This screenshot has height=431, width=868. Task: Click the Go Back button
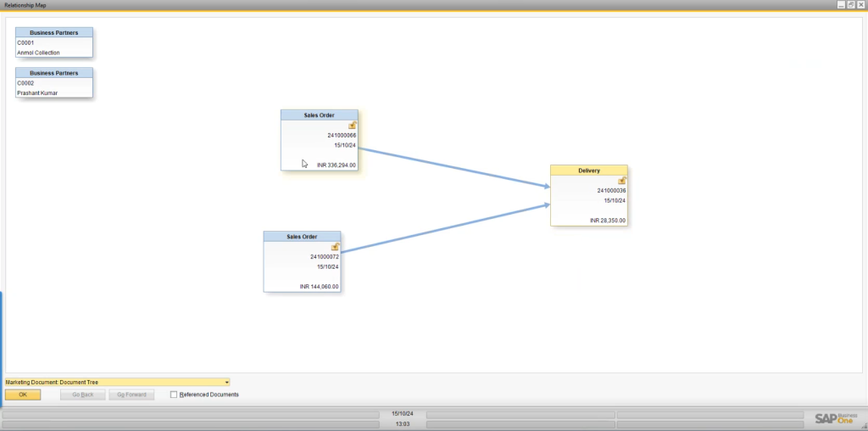[82, 395]
